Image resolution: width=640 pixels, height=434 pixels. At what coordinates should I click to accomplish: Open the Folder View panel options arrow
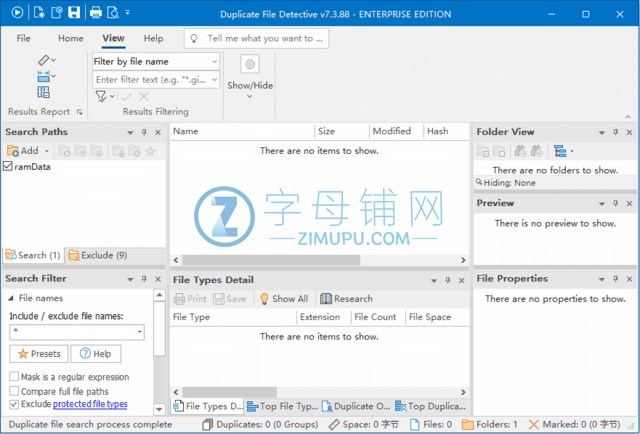point(602,133)
